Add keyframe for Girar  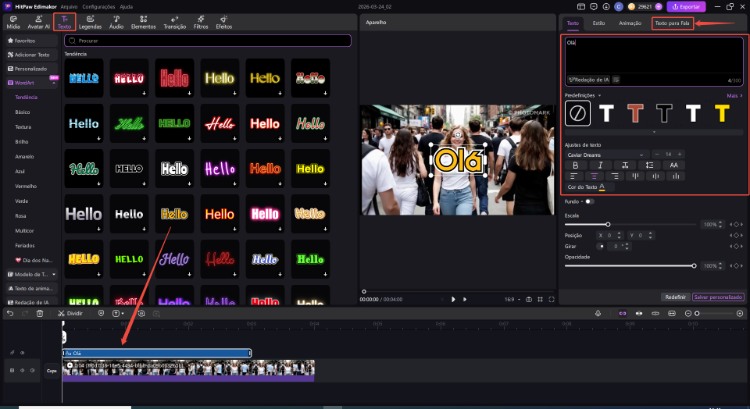click(x=736, y=246)
